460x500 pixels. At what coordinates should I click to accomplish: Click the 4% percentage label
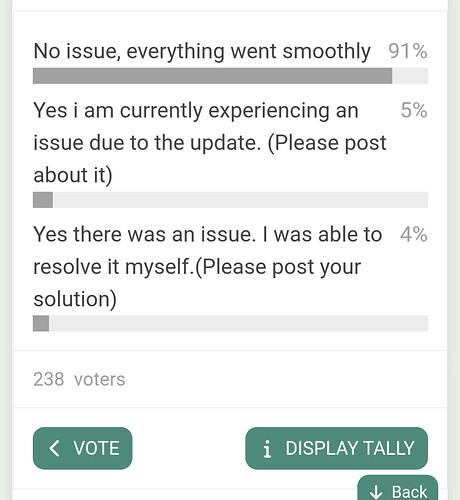(414, 234)
